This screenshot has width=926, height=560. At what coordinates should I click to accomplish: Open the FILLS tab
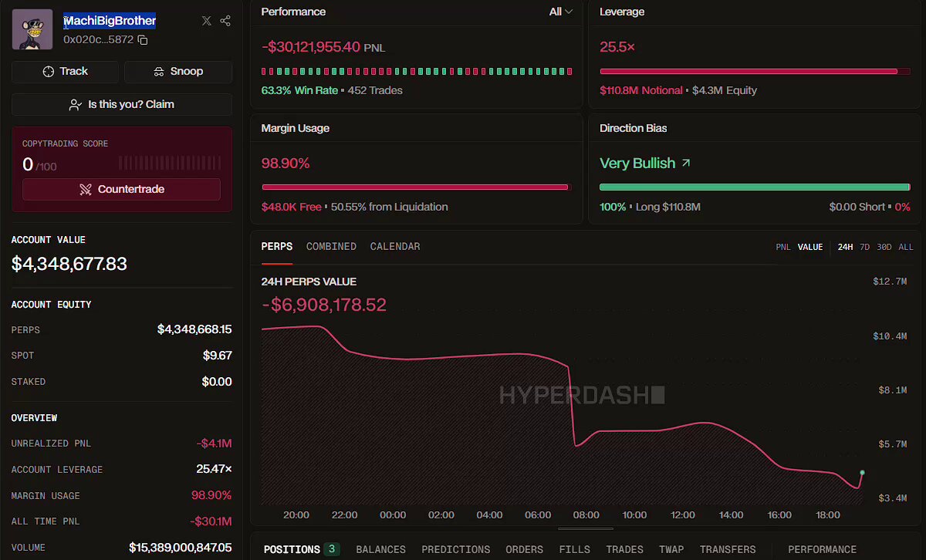(x=575, y=549)
